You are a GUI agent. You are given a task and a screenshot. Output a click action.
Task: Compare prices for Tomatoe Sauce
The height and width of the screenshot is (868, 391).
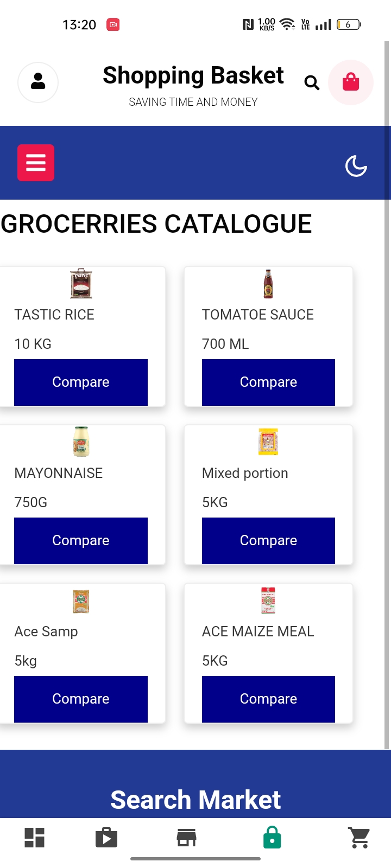click(x=268, y=382)
